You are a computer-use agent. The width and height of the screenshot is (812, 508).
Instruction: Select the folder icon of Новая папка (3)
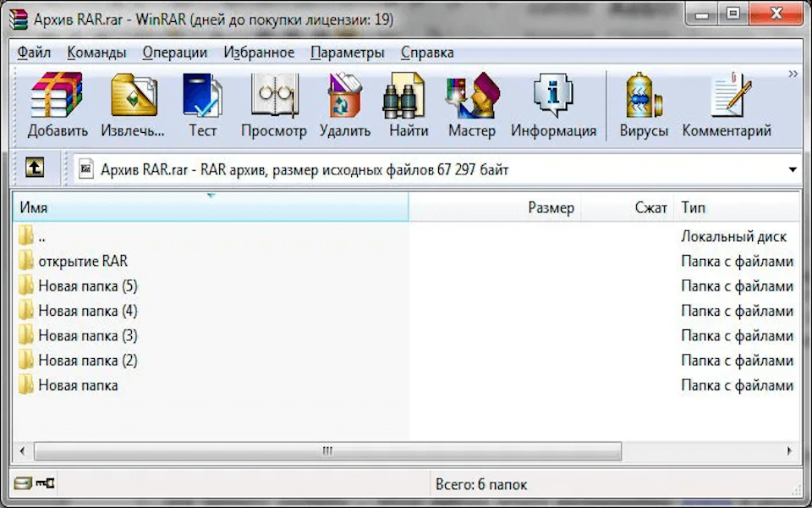coord(26,335)
